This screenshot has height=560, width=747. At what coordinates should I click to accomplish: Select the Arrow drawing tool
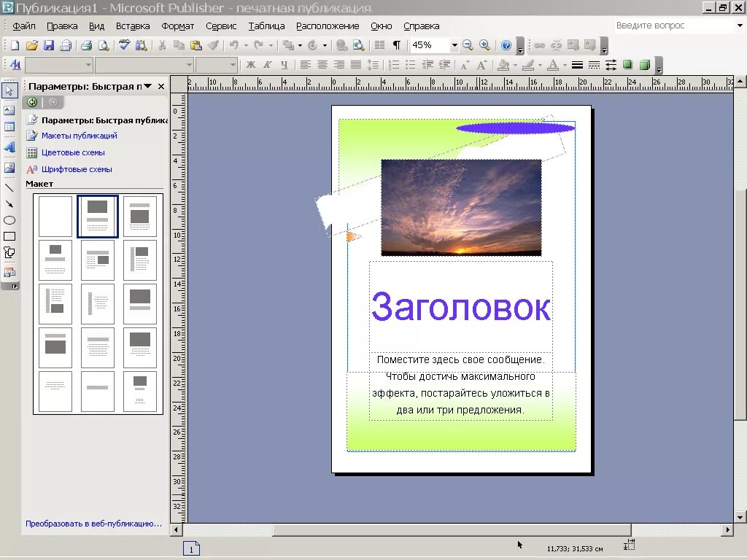9,204
